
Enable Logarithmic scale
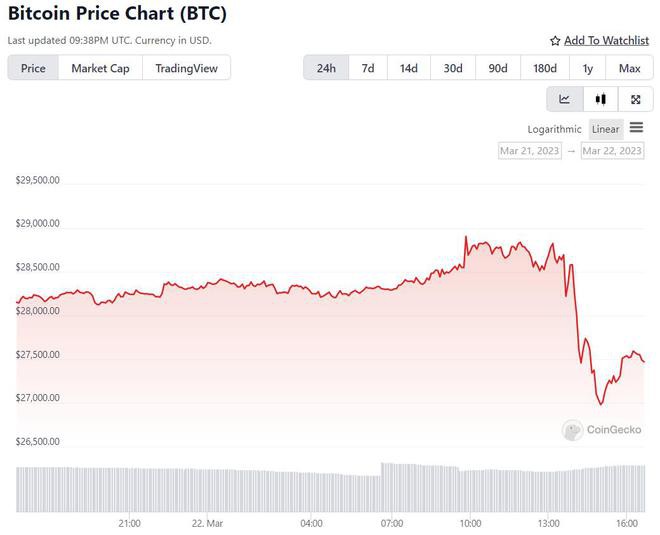(554, 129)
